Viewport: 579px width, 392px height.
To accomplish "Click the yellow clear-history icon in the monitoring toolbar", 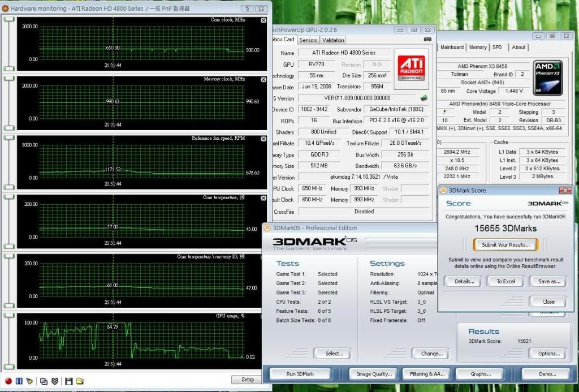I will coord(29,381).
